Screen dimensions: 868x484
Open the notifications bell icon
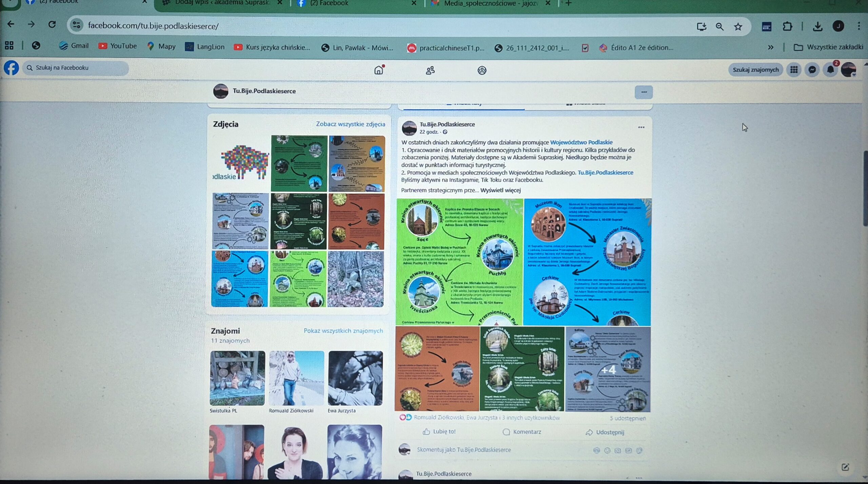[830, 70]
